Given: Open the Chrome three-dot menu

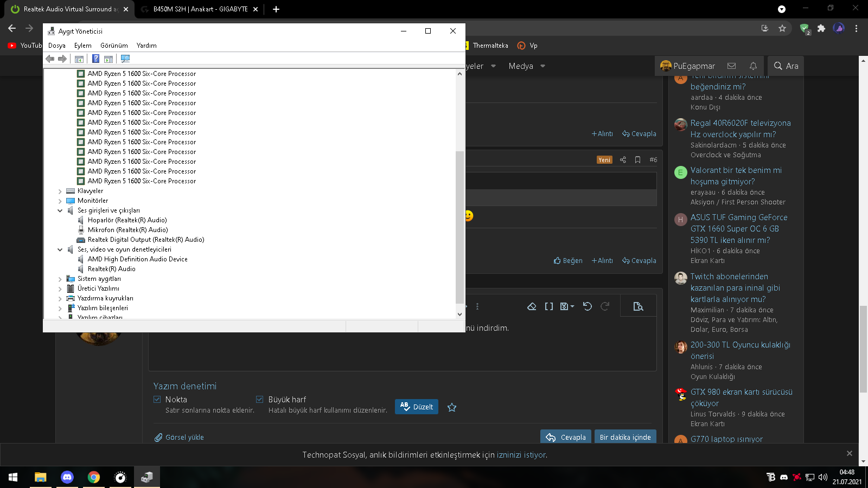Looking at the screenshot, I should [857, 28].
